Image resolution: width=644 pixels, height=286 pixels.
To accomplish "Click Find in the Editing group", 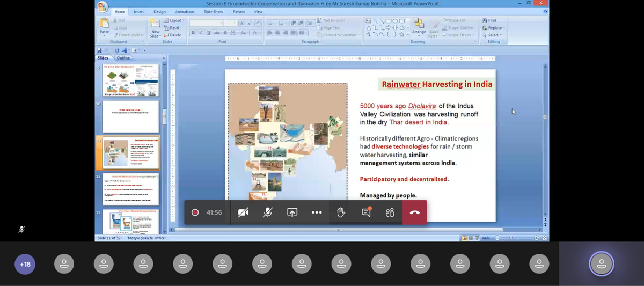I will click(x=489, y=20).
